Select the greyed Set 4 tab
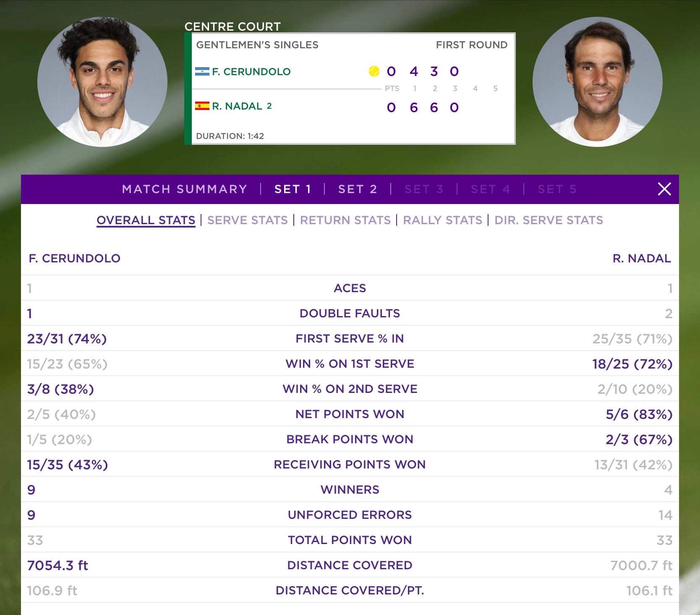 (x=490, y=189)
